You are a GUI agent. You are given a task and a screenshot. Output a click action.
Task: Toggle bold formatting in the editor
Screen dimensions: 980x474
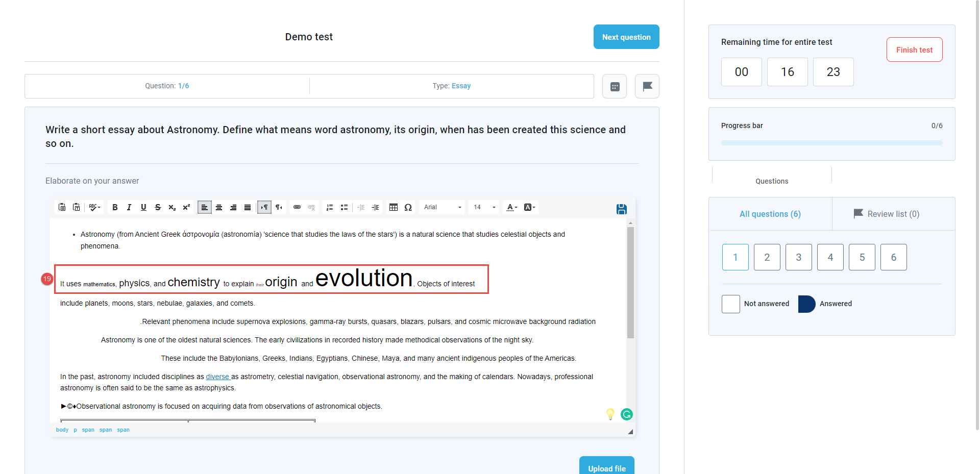click(115, 207)
